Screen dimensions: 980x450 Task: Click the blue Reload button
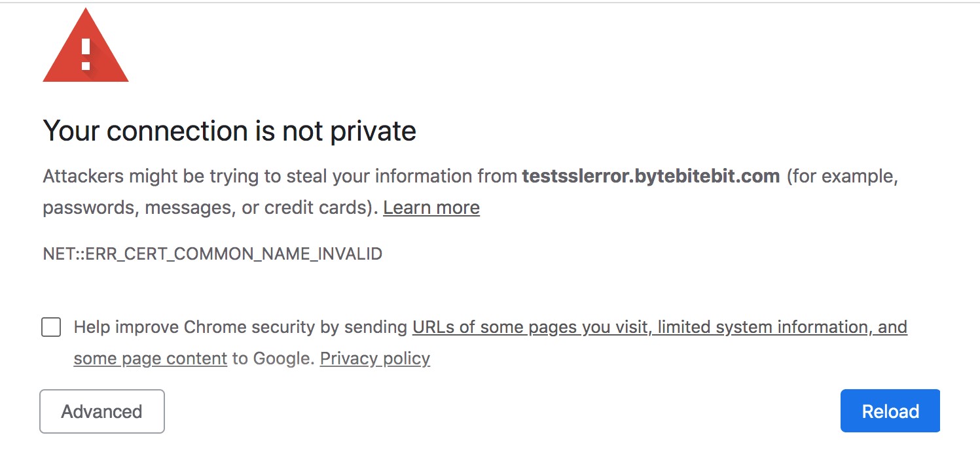coord(890,411)
